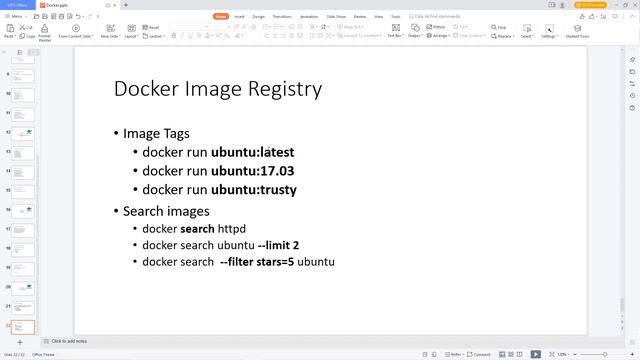Screen dimensions: 640x360
Task: Open the WPS Office home tab
Action: coord(18,5)
